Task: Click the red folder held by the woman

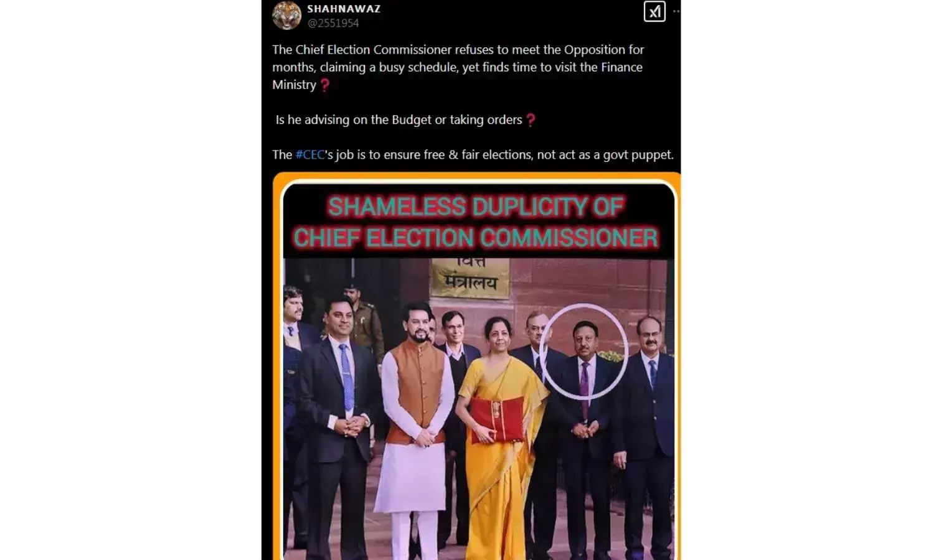Action: point(498,419)
